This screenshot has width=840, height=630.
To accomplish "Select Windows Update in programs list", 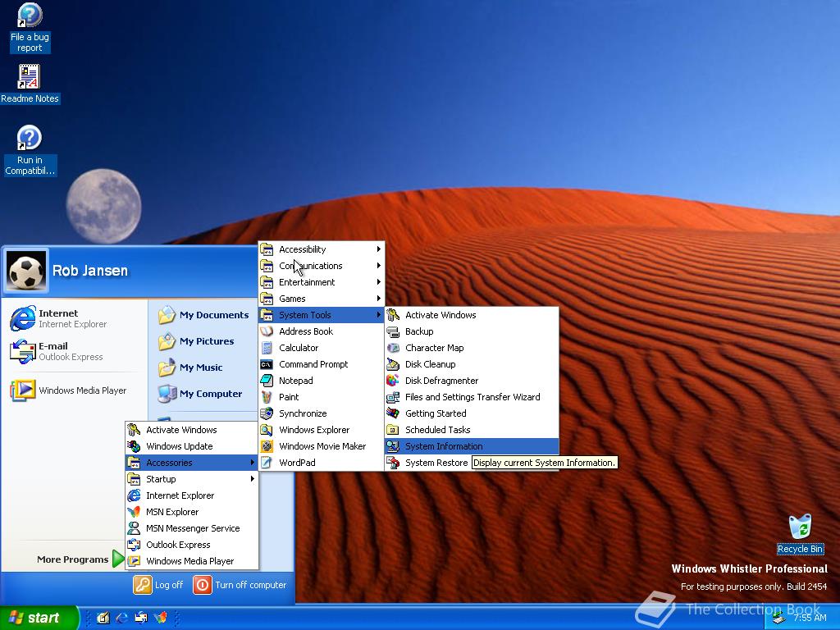I will 192,446.
